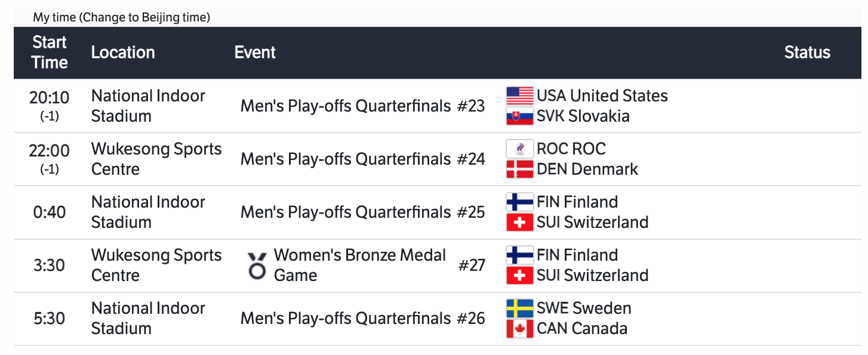Image resolution: width=868 pixels, height=355 pixels.
Task: Click the DEN Denmark team name
Action: tap(587, 169)
